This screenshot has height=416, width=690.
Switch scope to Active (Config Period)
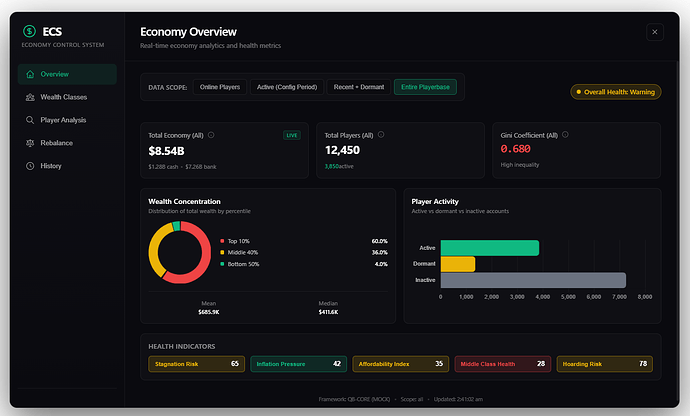click(x=286, y=88)
